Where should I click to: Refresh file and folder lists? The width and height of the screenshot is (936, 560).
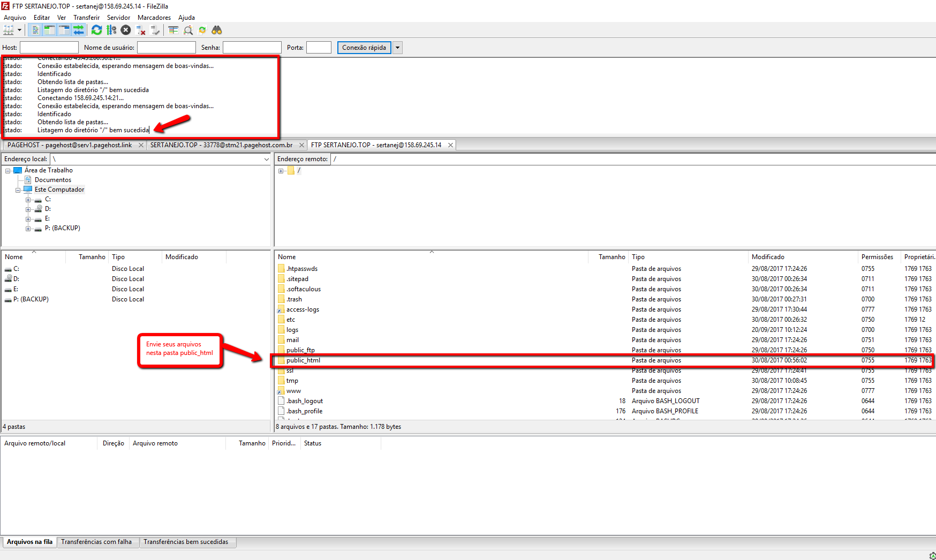(96, 30)
